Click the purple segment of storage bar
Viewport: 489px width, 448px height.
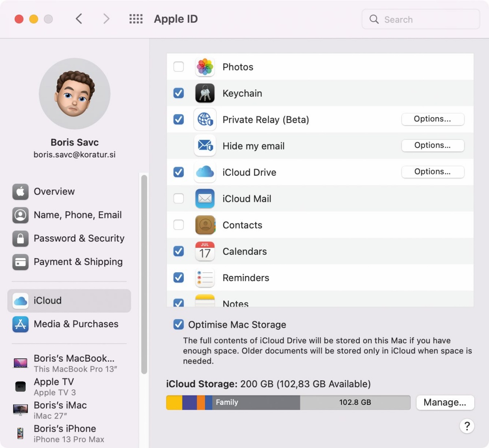click(x=189, y=402)
